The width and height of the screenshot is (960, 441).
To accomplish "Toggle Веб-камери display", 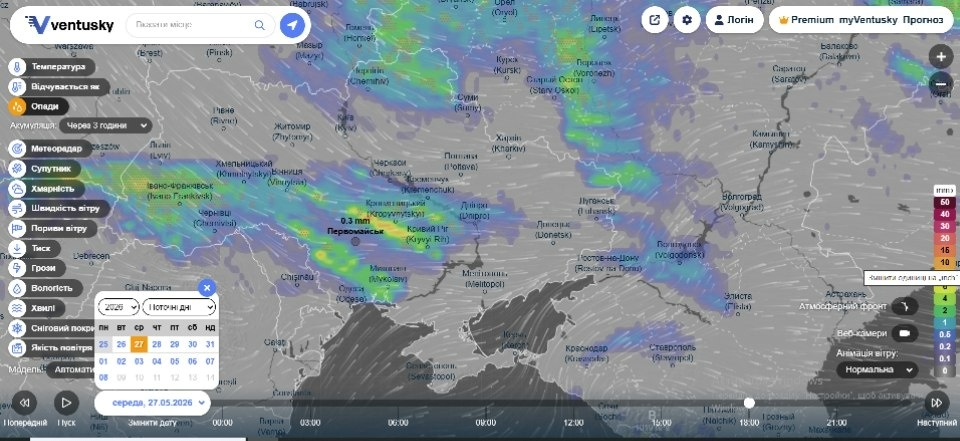I will [904, 333].
